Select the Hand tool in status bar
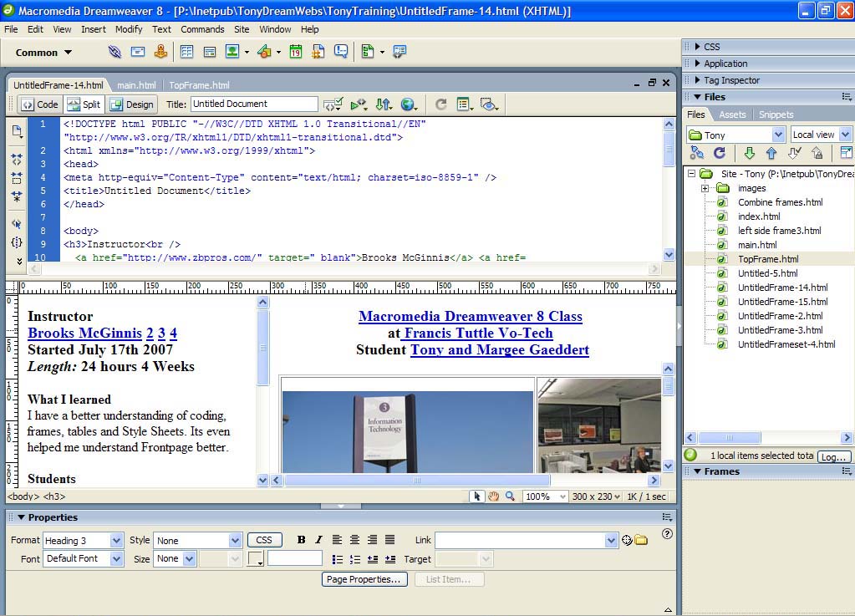 tap(493, 496)
